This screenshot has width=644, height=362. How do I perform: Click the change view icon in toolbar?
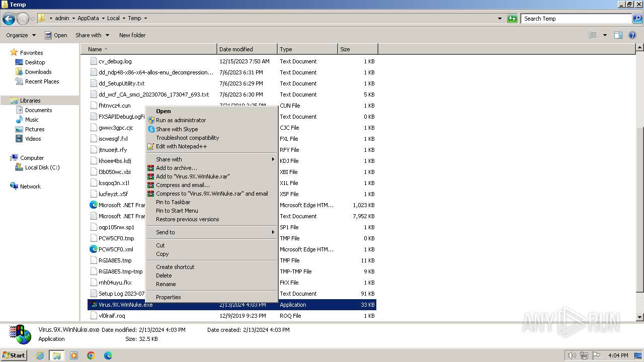point(593,35)
